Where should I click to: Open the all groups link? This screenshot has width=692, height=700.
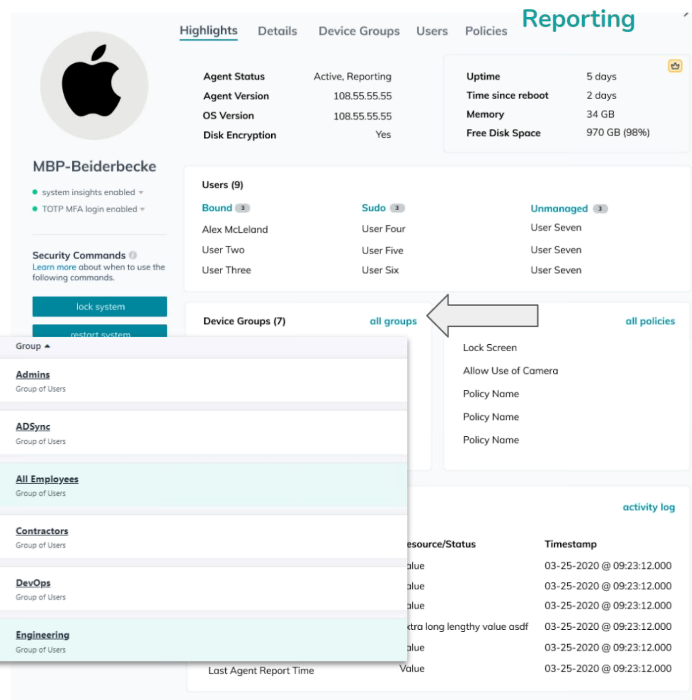[x=393, y=321]
